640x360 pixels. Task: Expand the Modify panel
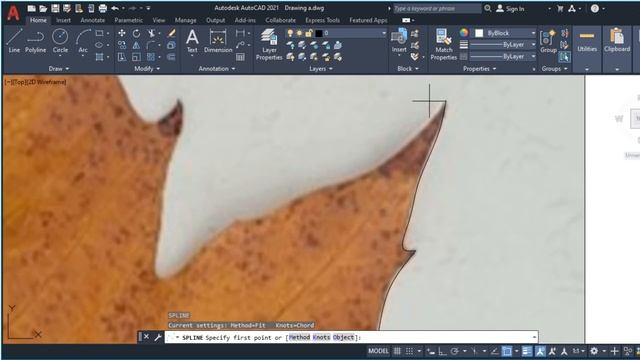coord(147,69)
